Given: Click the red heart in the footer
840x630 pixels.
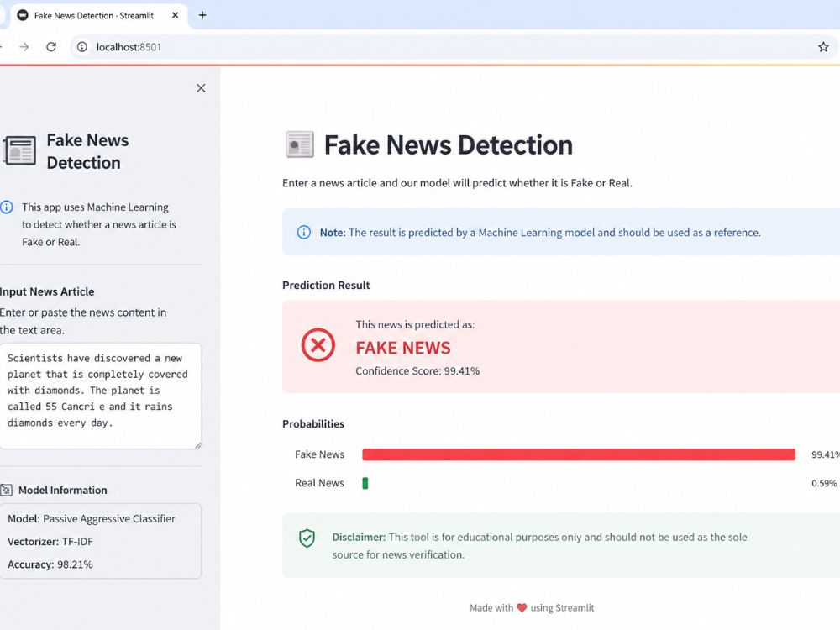Looking at the screenshot, I should (x=522, y=607).
